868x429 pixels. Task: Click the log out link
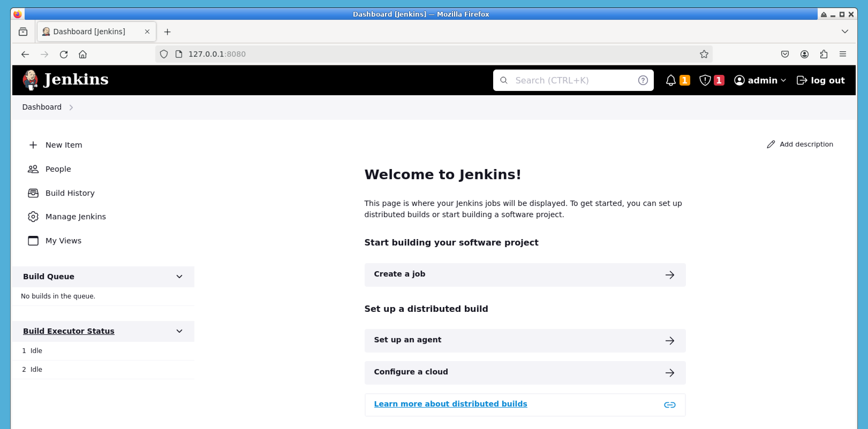(x=821, y=80)
